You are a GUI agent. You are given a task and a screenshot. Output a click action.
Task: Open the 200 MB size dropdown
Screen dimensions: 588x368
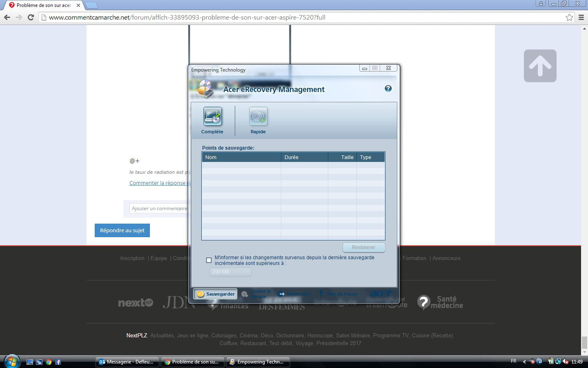click(230, 272)
